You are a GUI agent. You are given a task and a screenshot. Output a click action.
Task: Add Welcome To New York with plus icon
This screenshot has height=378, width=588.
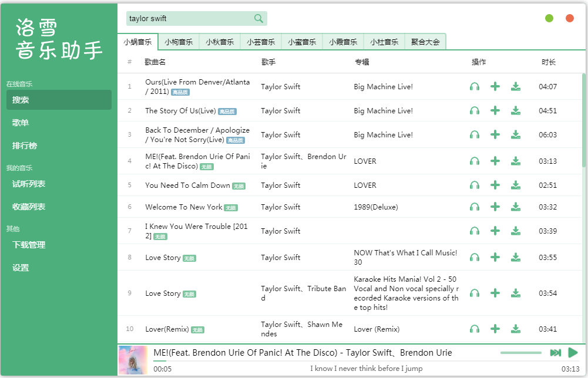point(495,207)
